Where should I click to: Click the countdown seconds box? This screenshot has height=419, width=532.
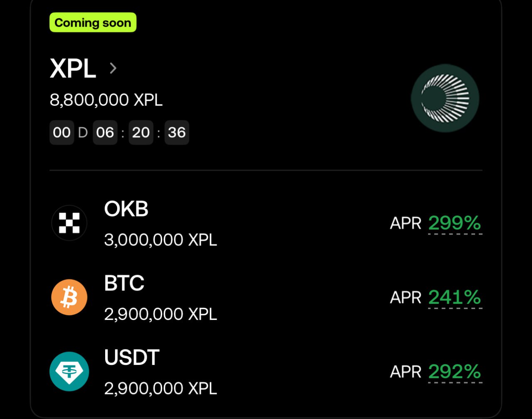pyautogui.click(x=177, y=132)
